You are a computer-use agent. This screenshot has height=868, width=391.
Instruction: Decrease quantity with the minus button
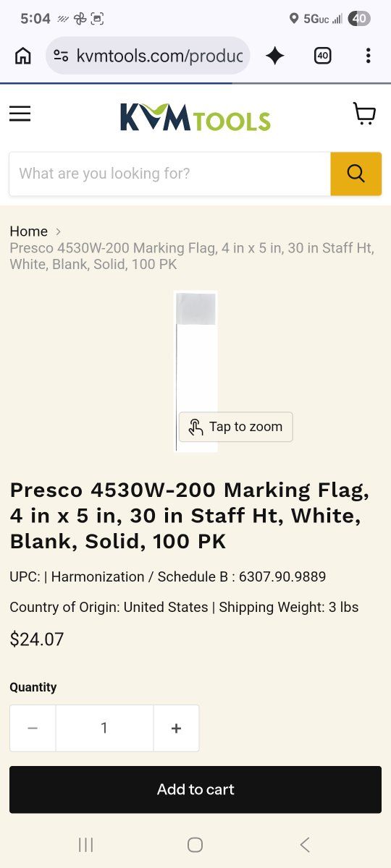click(33, 728)
